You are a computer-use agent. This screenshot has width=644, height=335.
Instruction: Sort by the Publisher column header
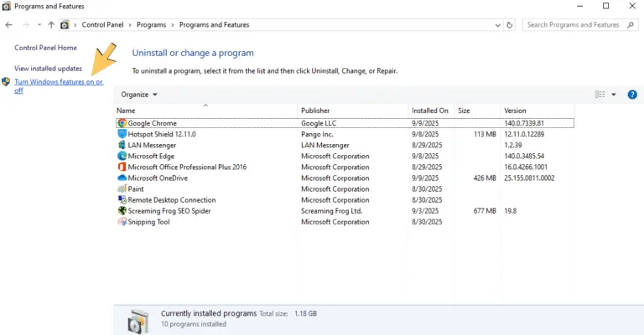(353, 111)
